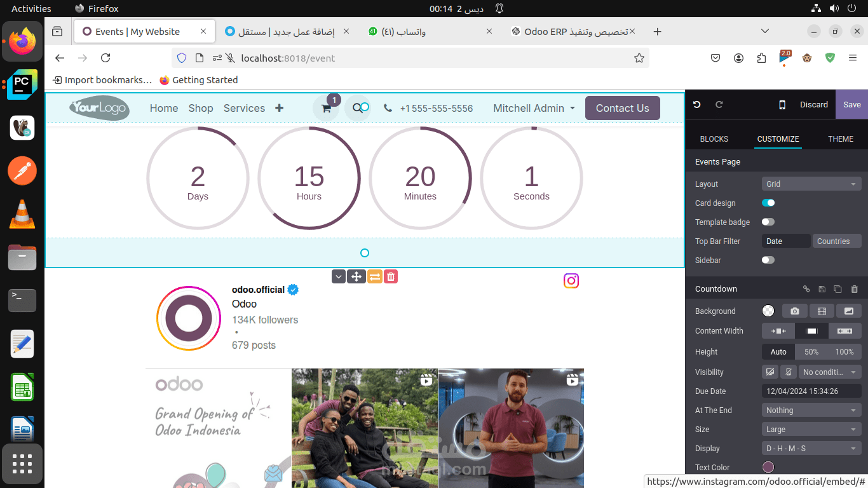
Task: Open Size dropdown showing Large
Action: [x=811, y=429]
